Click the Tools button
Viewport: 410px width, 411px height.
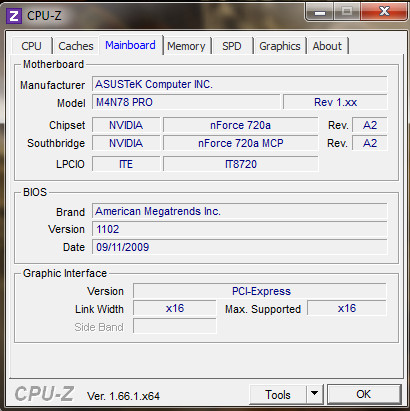tap(278, 395)
